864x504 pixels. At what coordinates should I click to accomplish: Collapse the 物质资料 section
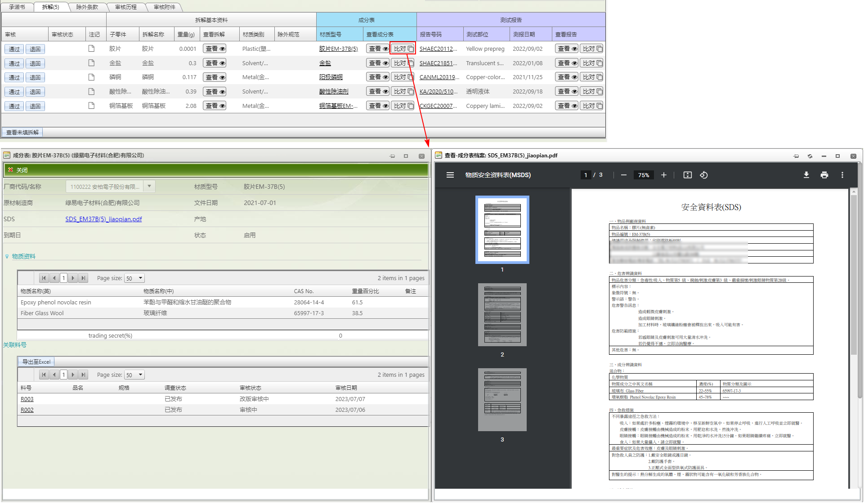tap(7, 256)
